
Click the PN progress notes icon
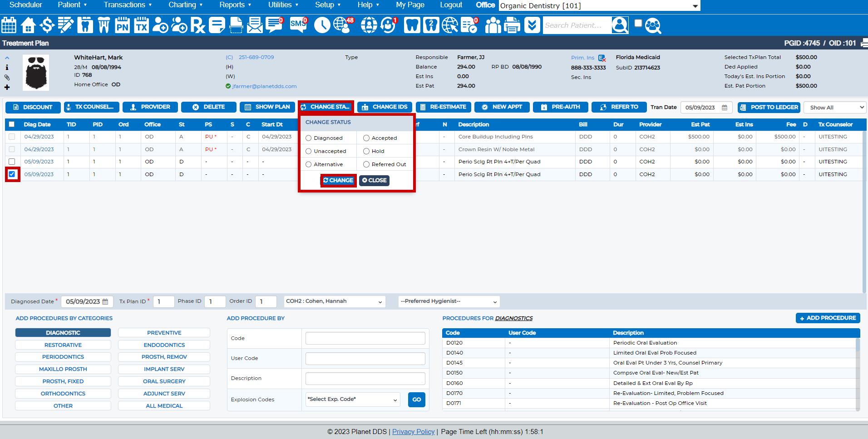122,25
